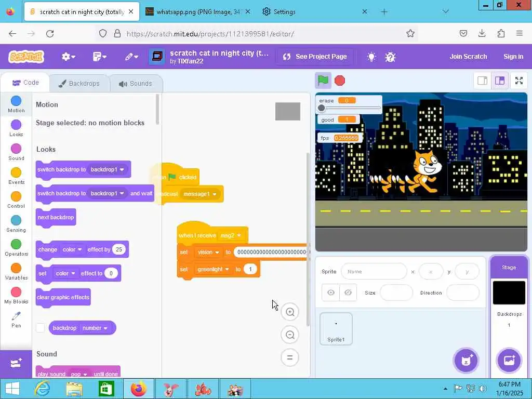Screen dimensions: 532x399
Task: Switch to small stage layout
Action: pos(483,81)
